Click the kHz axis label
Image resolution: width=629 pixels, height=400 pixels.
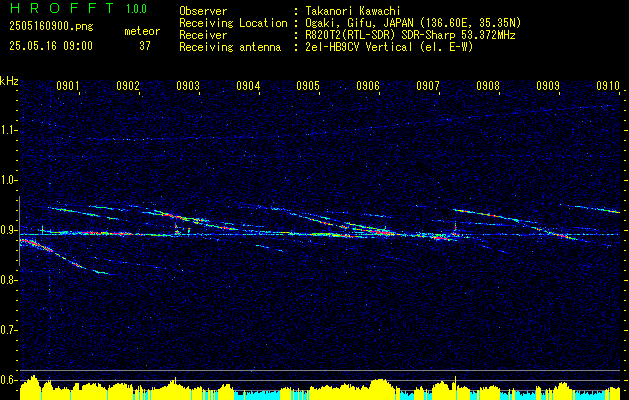(9, 81)
